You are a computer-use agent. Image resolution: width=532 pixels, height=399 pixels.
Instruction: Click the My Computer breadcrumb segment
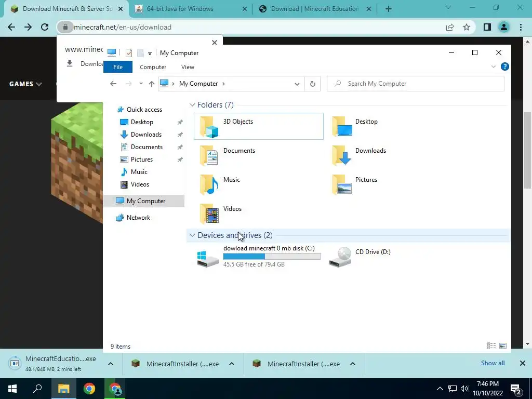click(198, 84)
